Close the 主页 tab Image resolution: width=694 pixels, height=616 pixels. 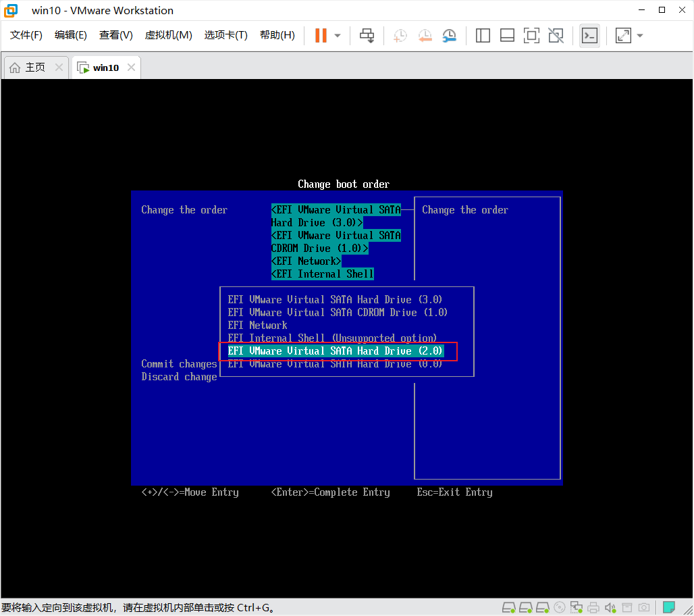coord(59,68)
